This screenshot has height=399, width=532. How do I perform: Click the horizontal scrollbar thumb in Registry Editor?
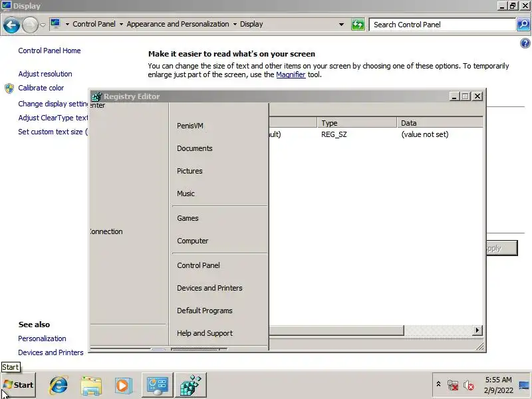pyautogui.click(x=336, y=330)
